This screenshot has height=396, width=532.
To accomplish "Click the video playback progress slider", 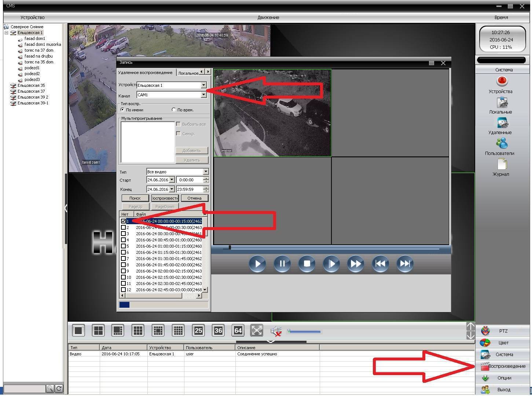I will 330,248.
